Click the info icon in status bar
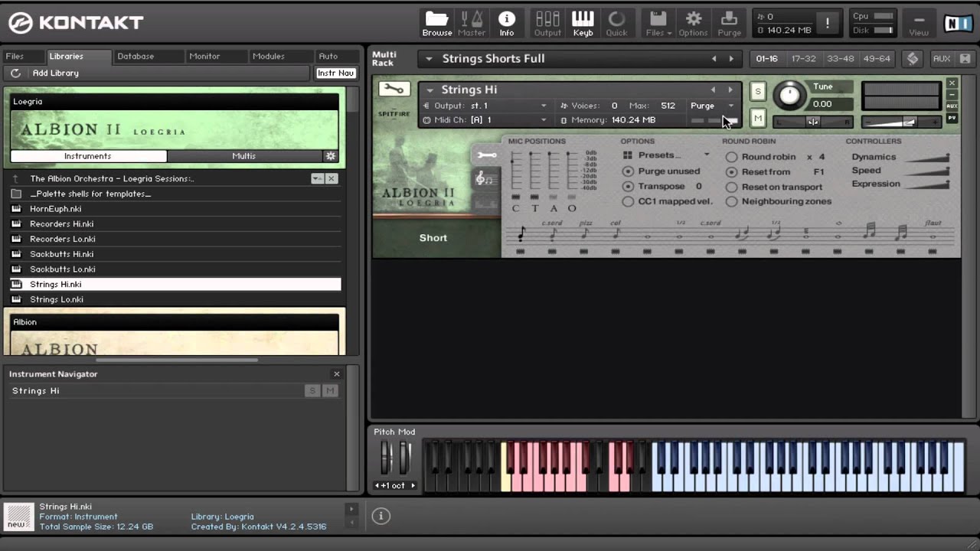 [x=381, y=516]
